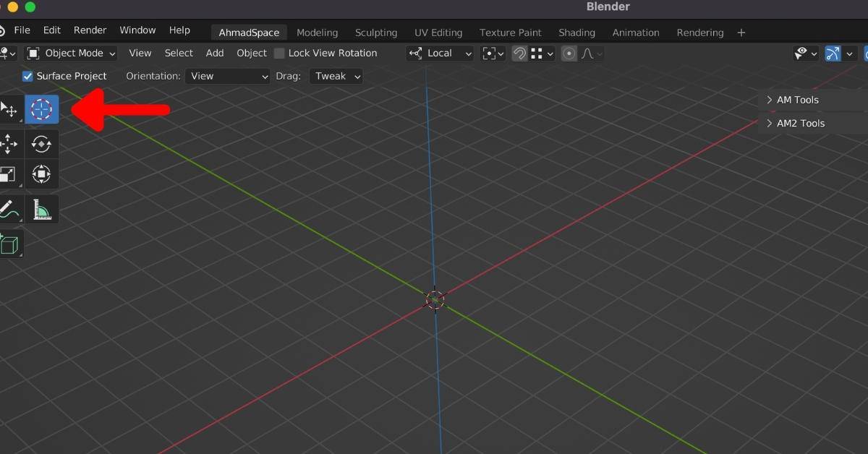868x454 pixels.
Task: Expand the AM Tools panel
Action: 797,100
